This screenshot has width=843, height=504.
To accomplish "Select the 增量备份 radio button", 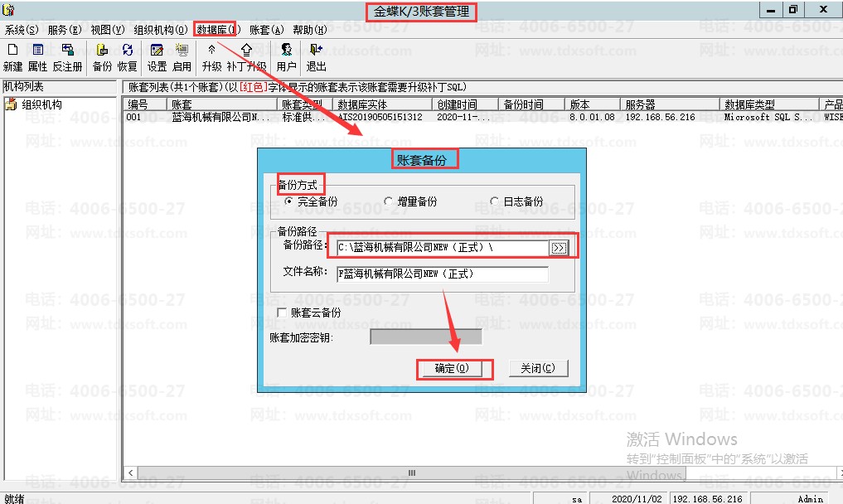I will 388,201.
